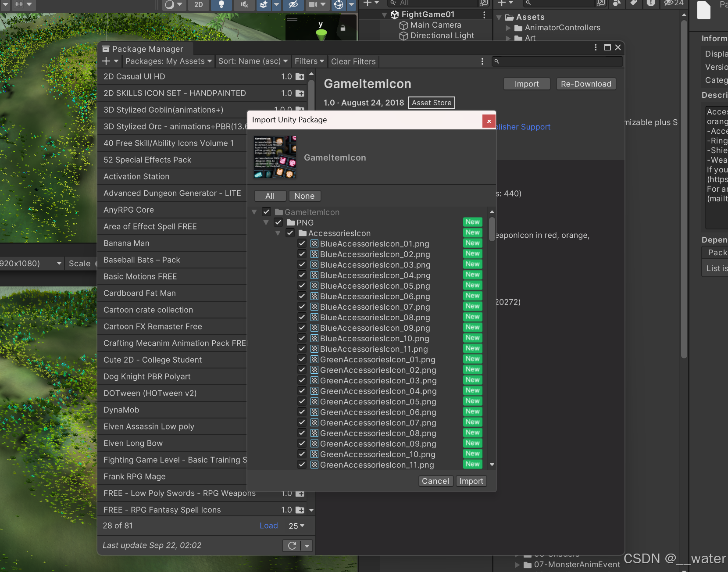The image size is (728, 572).
Task: Open the Package Manager window options menu
Action: pos(596,47)
